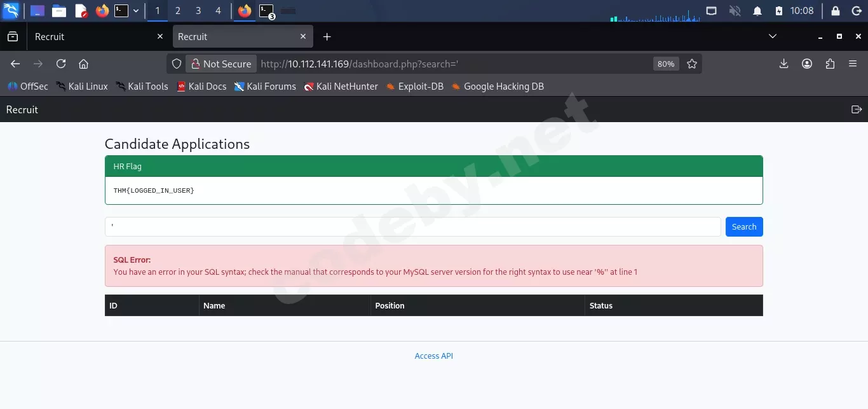Unmute the volume in the system tray
The image size is (868, 409).
point(735,11)
